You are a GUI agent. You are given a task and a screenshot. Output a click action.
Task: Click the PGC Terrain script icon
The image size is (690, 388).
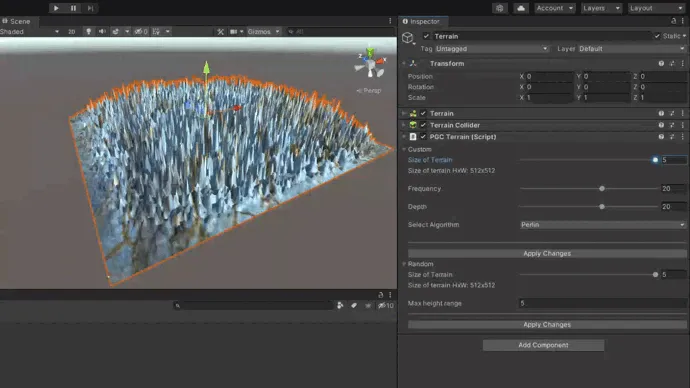pos(413,137)
